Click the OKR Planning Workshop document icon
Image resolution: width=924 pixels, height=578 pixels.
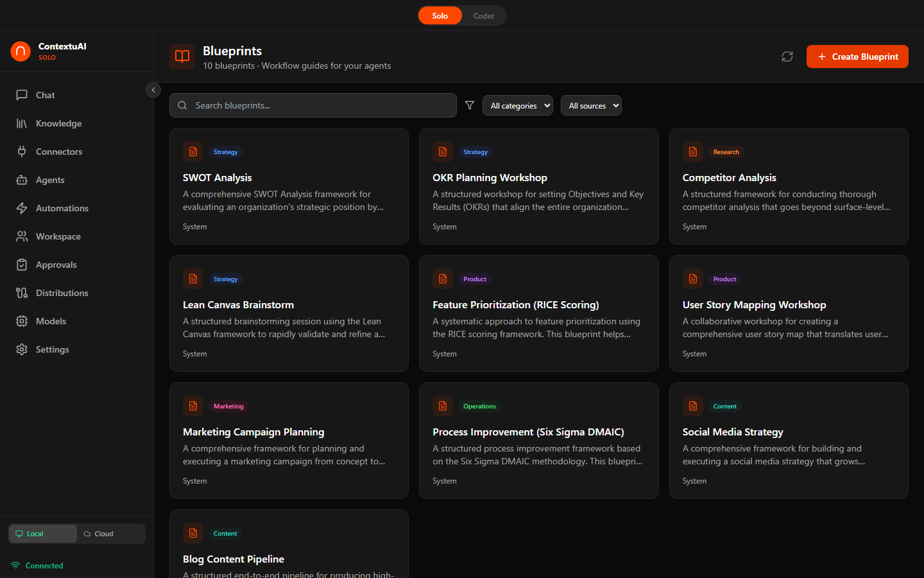coord(443,152)
